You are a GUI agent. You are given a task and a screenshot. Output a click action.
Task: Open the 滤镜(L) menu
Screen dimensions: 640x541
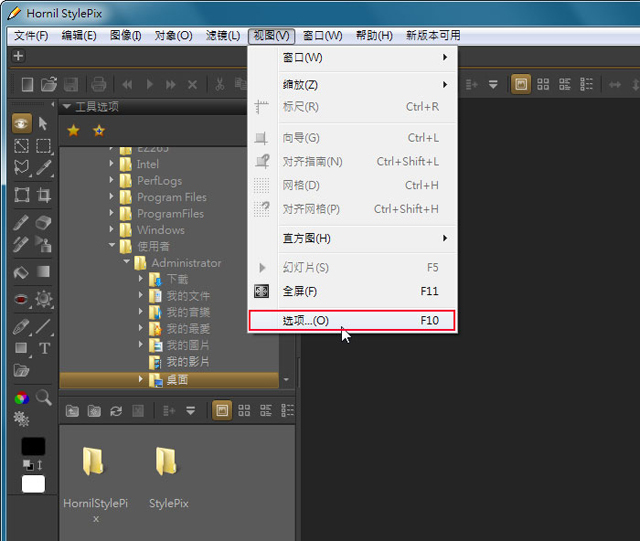point(223,36)
